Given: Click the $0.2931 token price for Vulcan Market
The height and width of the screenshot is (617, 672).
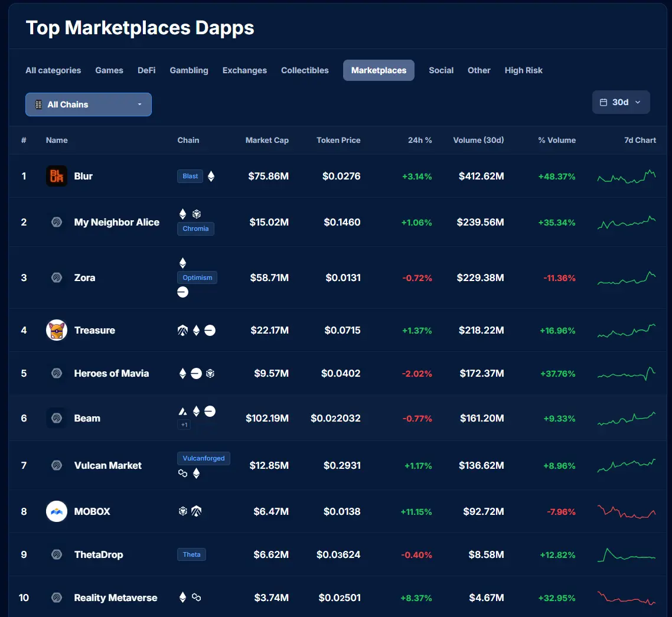Looking at the screenshot, I should pyautogui.click(x=342, y=465).
